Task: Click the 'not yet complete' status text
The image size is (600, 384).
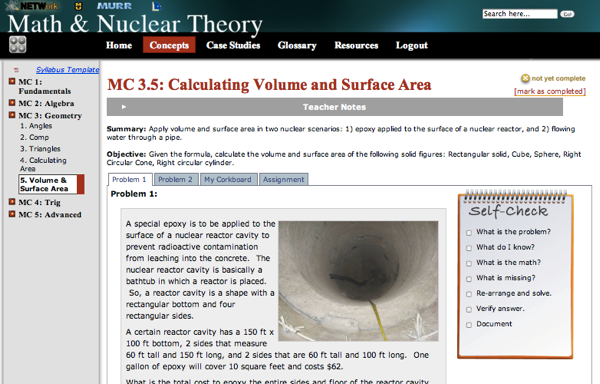Action: tap(558, 78)
